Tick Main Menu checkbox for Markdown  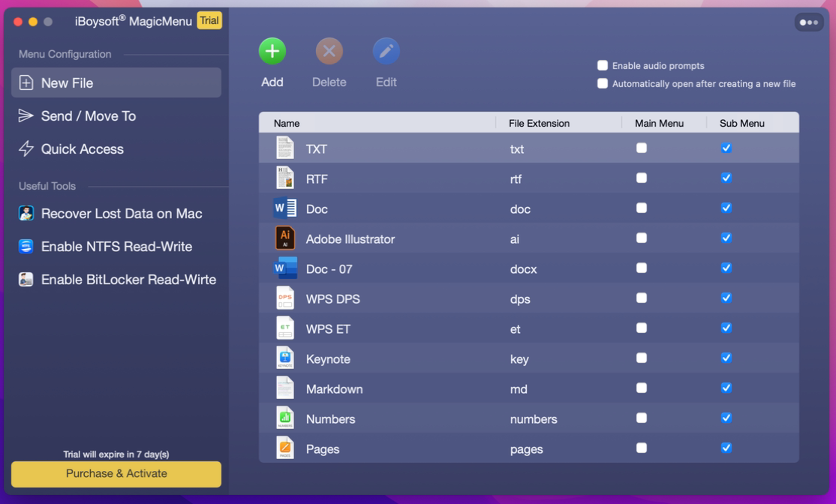(x=642, y=388)
